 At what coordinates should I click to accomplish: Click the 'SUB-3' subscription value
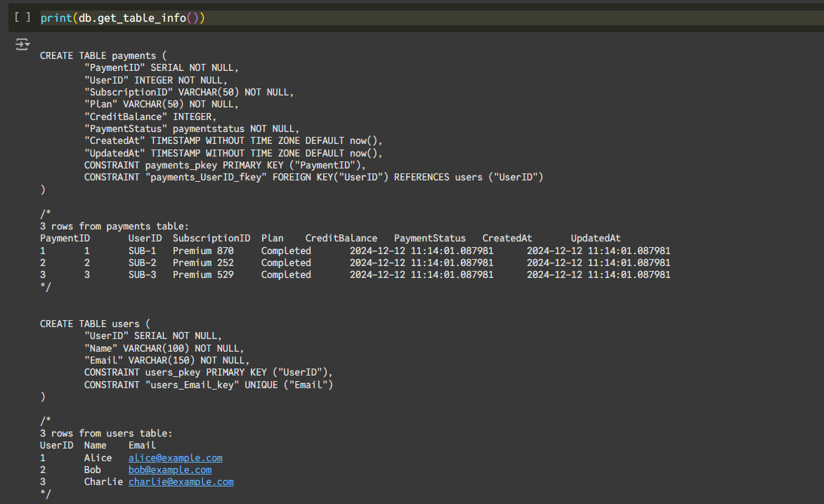tap(143, 275)
